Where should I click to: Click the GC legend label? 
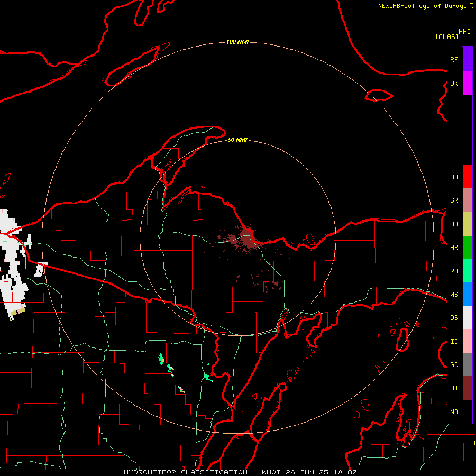tap(454, 365)
